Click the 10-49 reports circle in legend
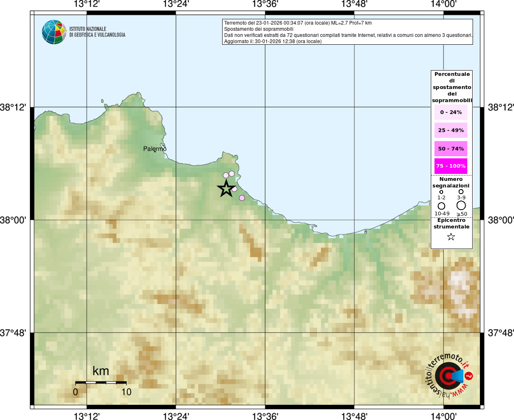This screenshot has height=420, width=514. [441, 206]
